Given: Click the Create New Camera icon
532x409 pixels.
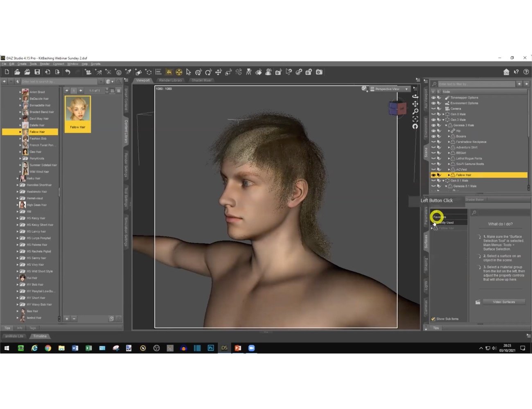Looking at the screenshot, I should 88,72.
